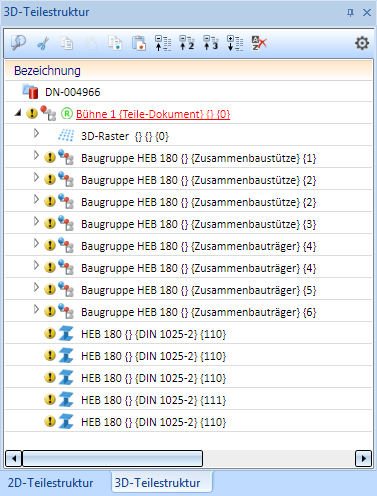Click the horizontal scrollbar left arrow

pos(14,459)
